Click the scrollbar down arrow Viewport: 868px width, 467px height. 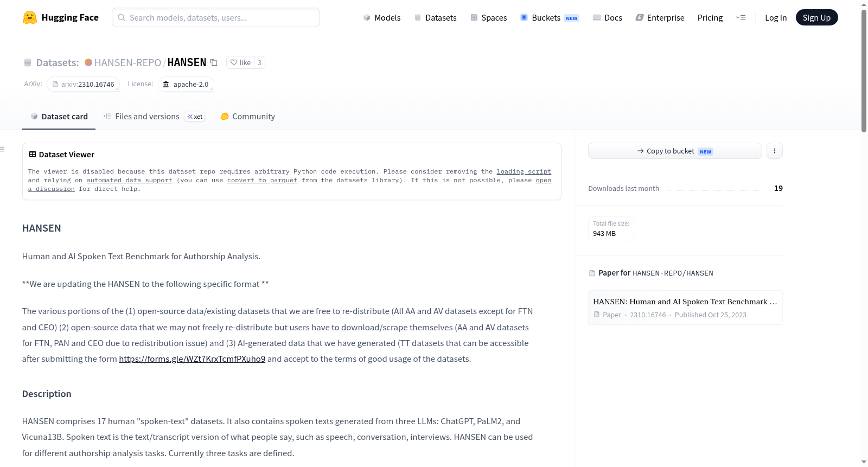(864, 462)
